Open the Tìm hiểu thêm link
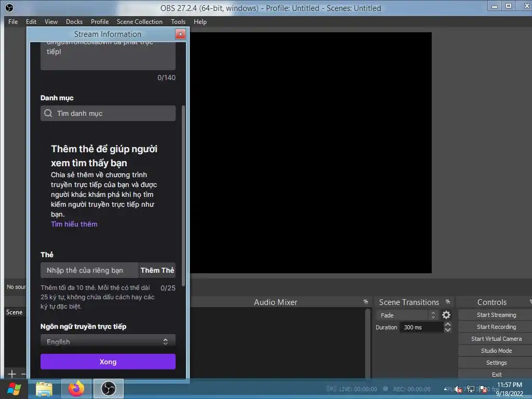532x399 pixels. tap(74, 224)
